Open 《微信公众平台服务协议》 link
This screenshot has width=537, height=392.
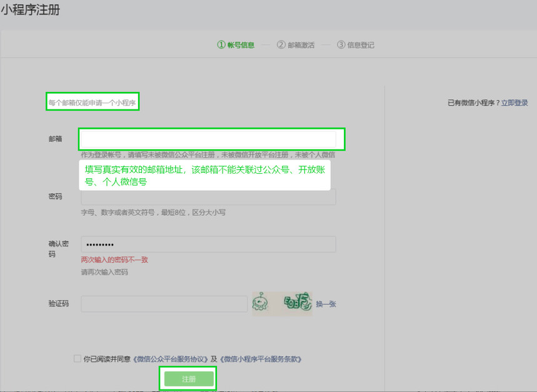(170, 359)
